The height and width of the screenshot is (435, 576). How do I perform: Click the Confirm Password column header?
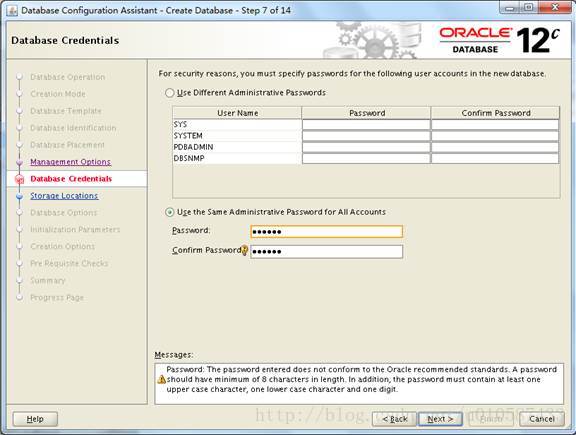coord(495,113)
